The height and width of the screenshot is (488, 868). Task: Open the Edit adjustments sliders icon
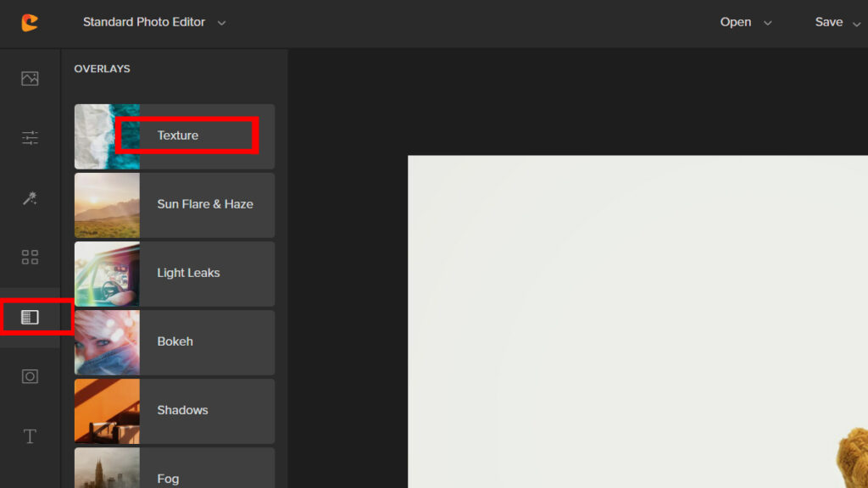[x=30, y=138]
